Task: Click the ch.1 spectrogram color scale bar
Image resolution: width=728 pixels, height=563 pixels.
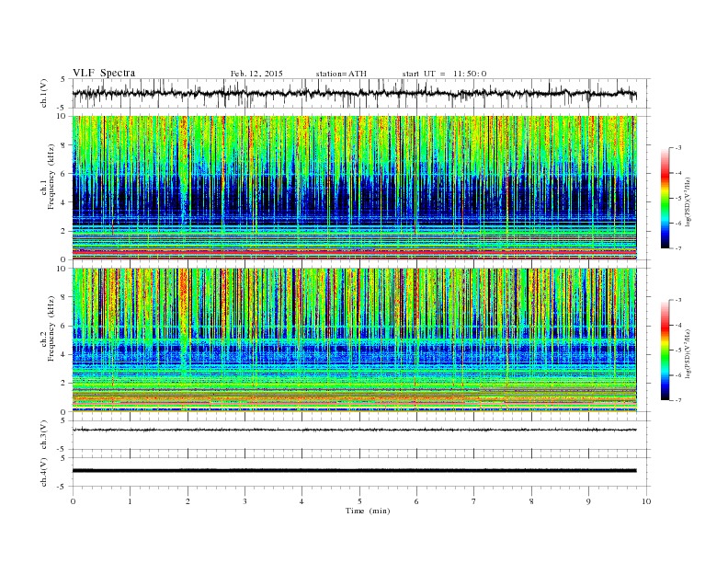Action: click(665, 198)
